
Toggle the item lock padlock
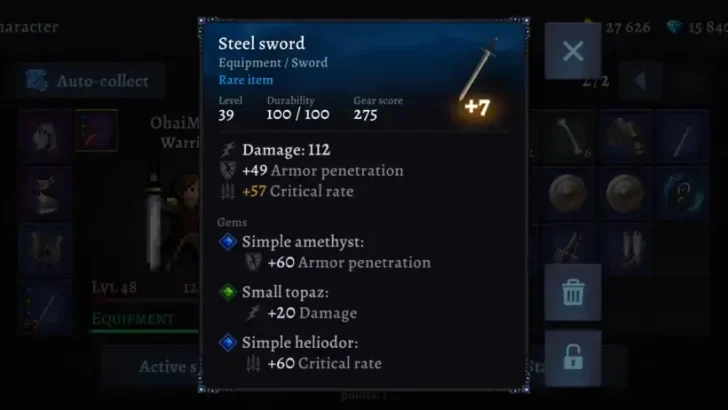[572, 358]
